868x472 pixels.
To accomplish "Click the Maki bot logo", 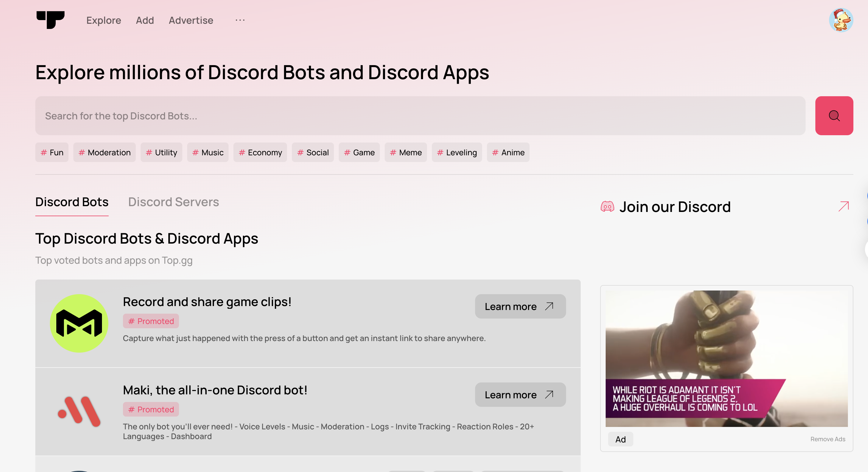I will [79, 410].
